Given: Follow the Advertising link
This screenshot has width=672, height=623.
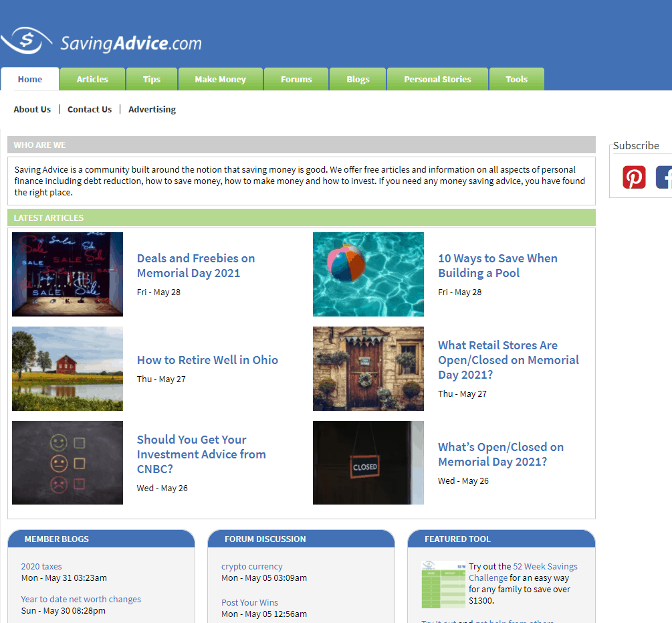Looking at the screenshot, I should (x=152, y=109).
